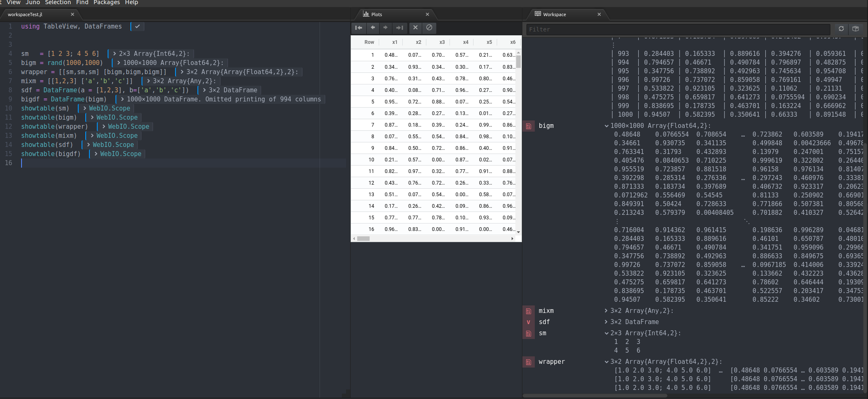The image size is (868, 399).
Task: Open the Selection menu
Action: click(x=58, y=2)
